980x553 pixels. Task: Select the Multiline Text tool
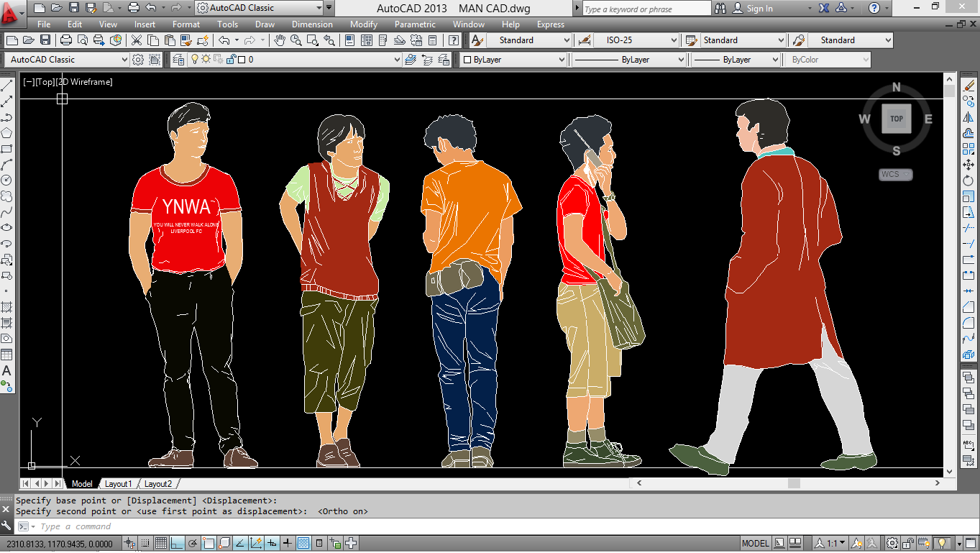(x=6, y=371)
